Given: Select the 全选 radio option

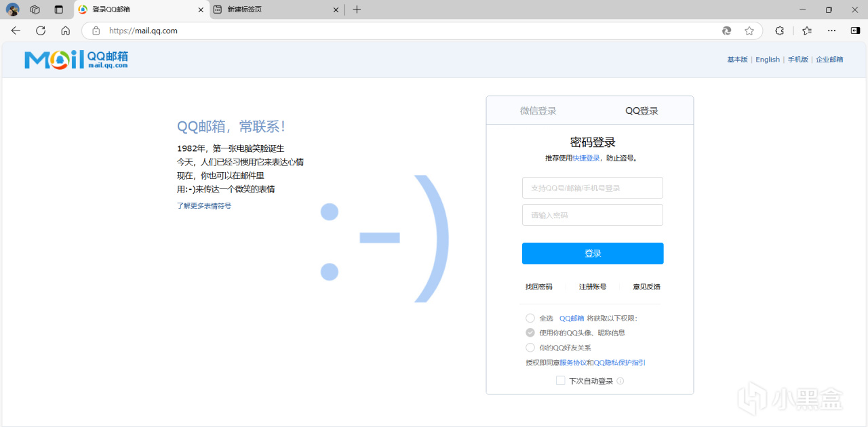Looking at the screenshot, I should (530, 318).
